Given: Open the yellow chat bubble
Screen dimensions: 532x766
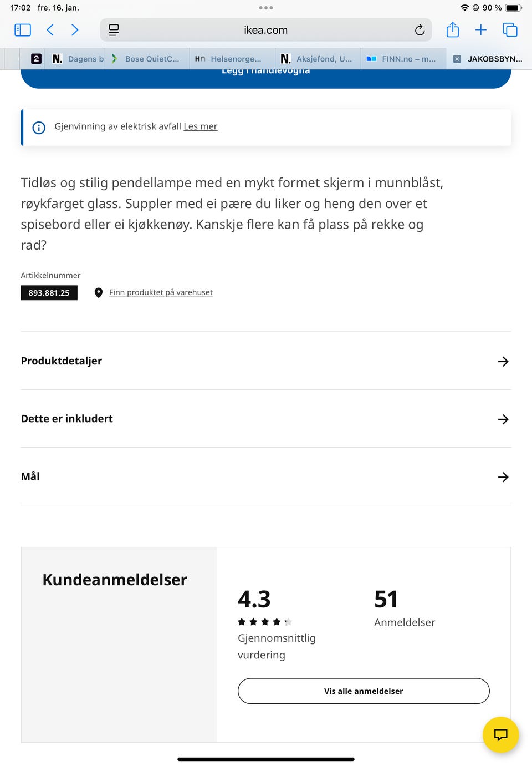Looking at the screenshot, I should (x=500, y=734).
